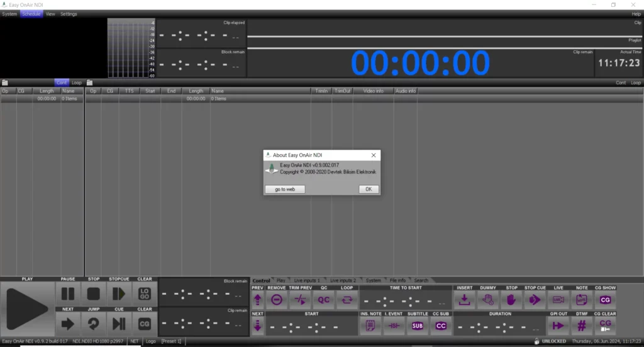Click the DTMF hash icon

pyautogui.click(x=581, y=326)
